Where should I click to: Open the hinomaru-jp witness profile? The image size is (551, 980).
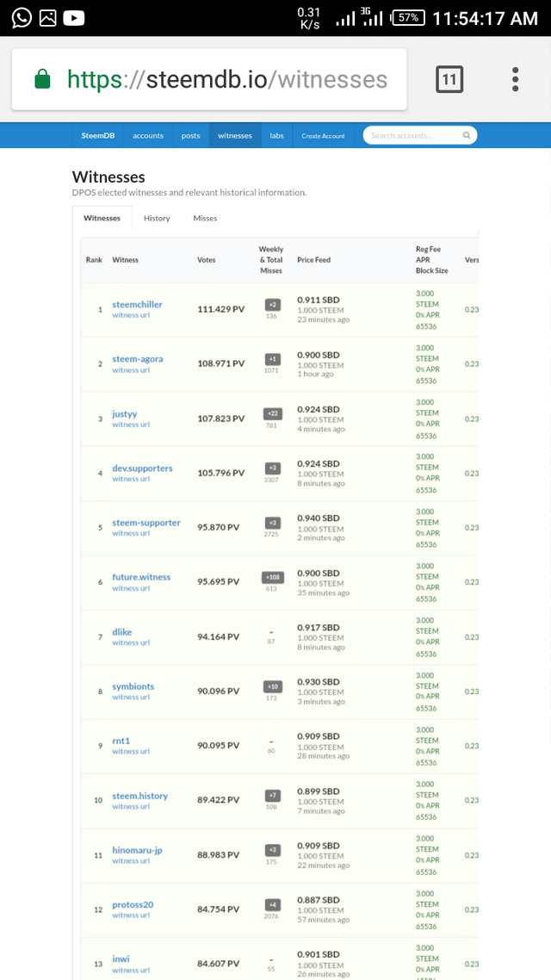pos(138,850)
